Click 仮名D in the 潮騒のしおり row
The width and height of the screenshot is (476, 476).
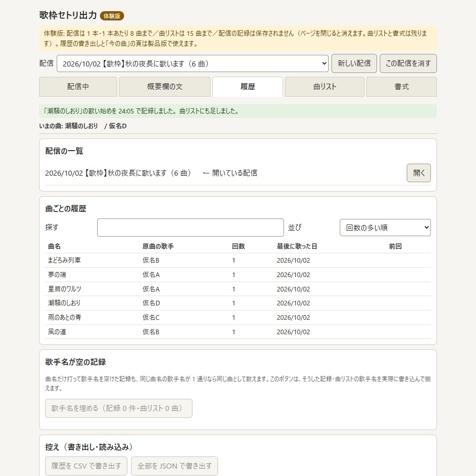click(151, 303)
